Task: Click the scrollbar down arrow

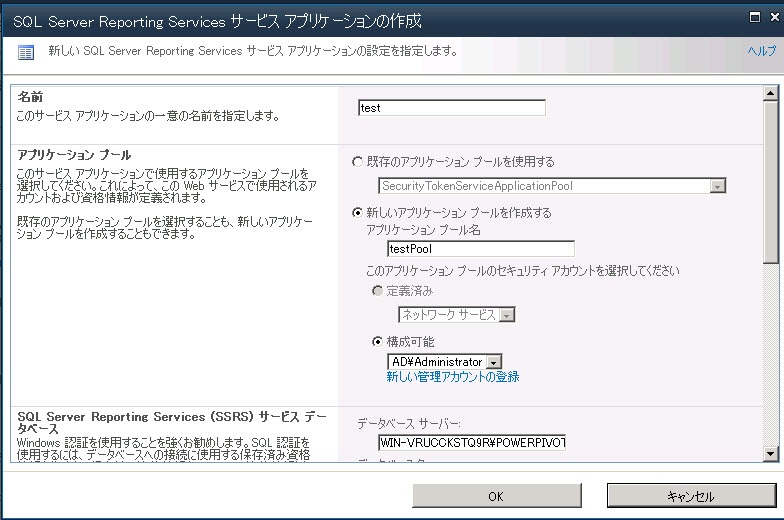Action: [x=770, y=454]
